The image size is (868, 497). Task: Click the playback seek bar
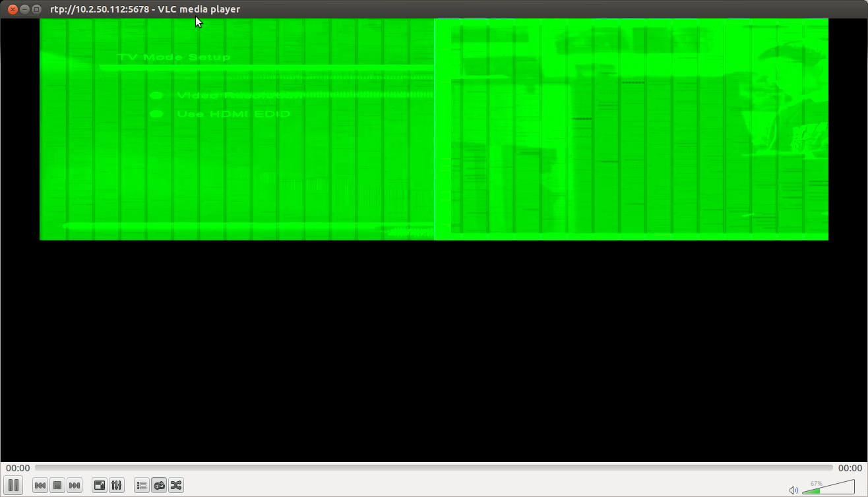[x=434, y=468]
